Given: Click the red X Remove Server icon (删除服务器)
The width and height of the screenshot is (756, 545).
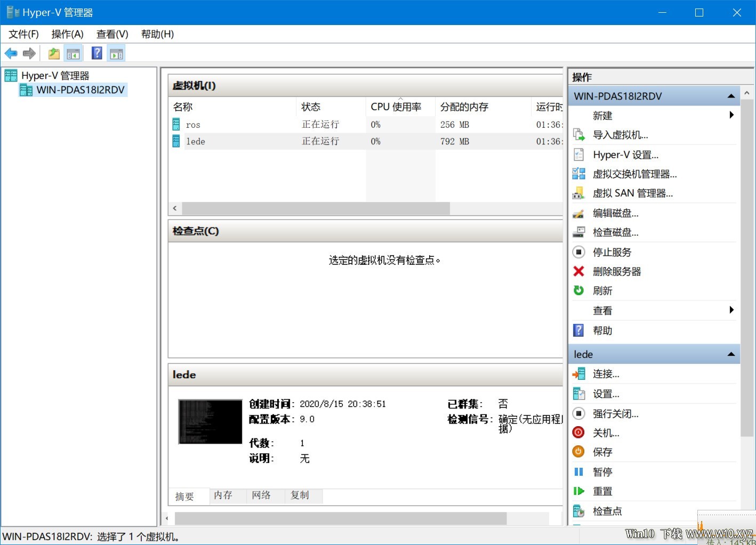Looking at the screenshot, I should (578, 271).
